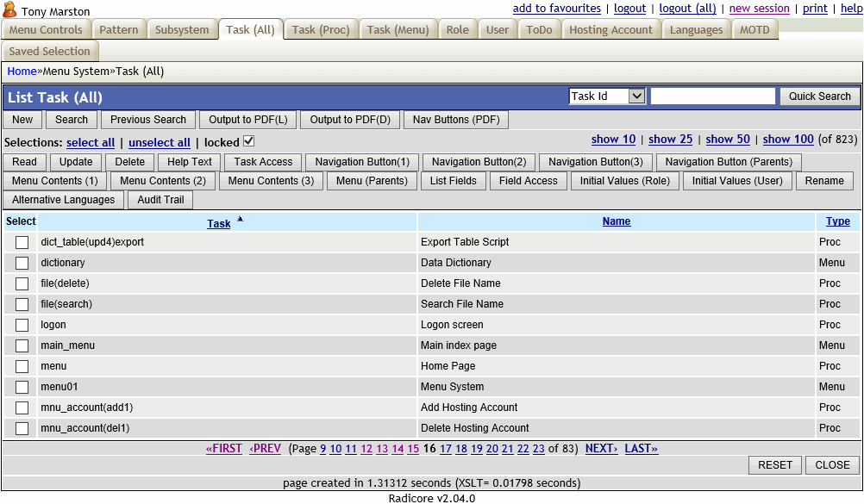Go to the Saved Selection tab

click(50, 51)
